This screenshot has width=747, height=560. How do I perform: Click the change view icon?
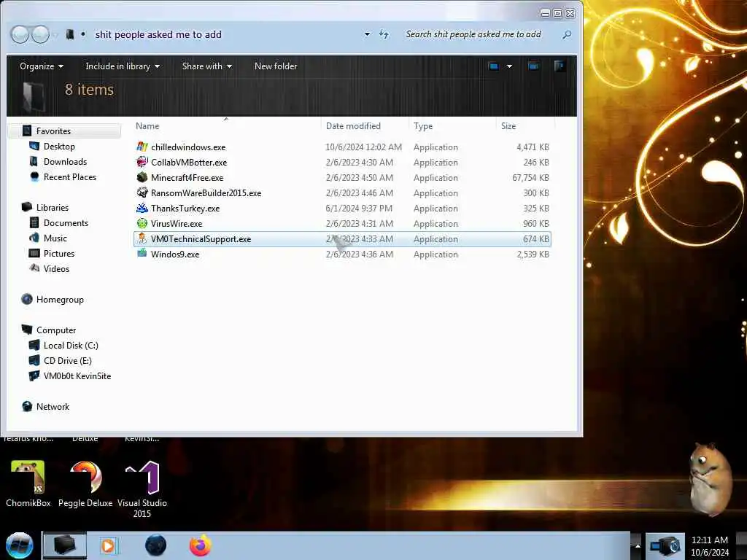(494, 66)
